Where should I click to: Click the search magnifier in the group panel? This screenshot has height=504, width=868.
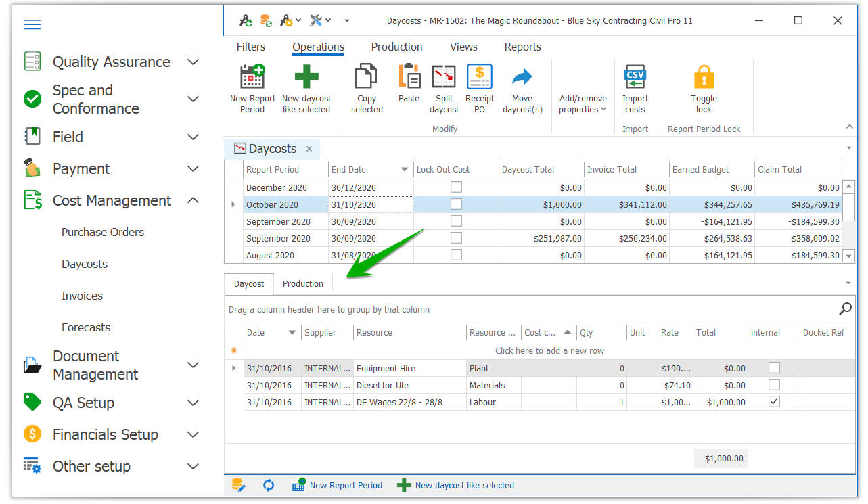845,309
